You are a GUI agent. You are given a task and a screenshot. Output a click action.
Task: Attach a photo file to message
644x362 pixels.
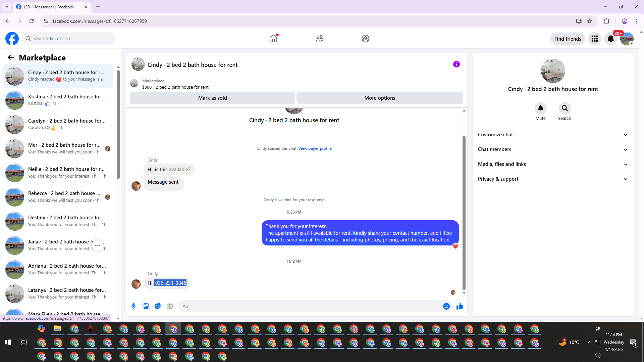pyautogui.click(x=146, y=306)
